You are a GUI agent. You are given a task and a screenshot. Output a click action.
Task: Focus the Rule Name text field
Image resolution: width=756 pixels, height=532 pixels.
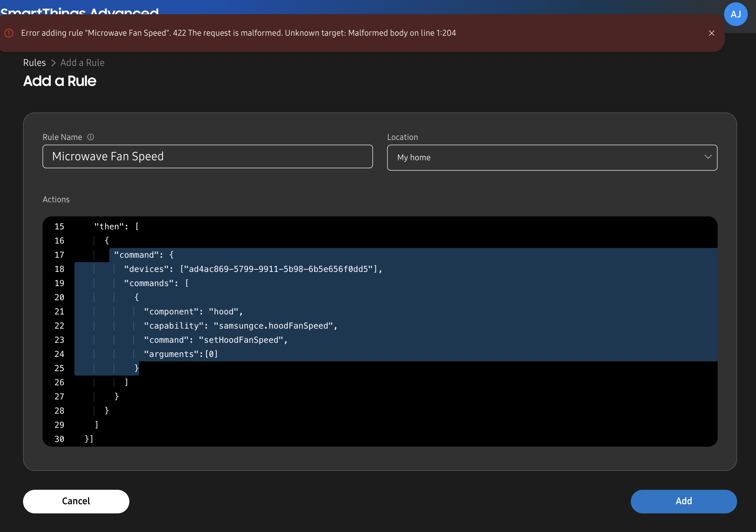207,156
